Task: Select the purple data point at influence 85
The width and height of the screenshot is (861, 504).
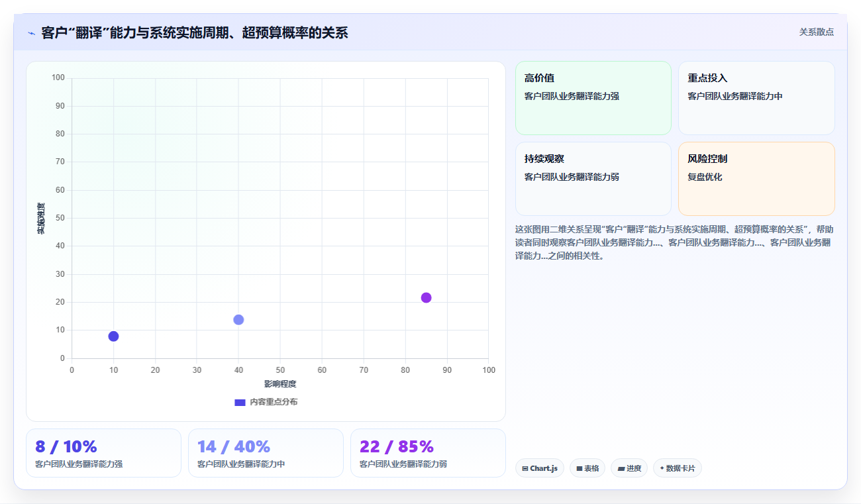Action: pyautogui.click(x=426, y=297)
